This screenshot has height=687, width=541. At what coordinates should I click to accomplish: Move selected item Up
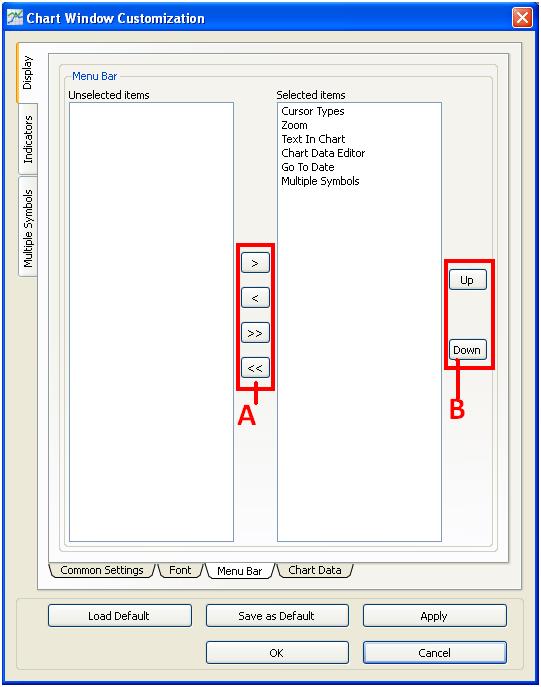click(467, 280)
